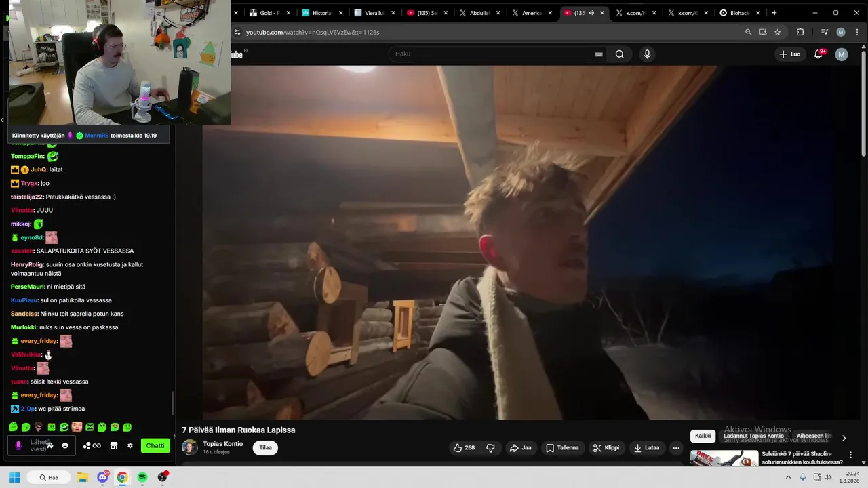Open options for the Shaolin video suggestion
Image resolution: width=868 pixels, height=488 pixels.
pos(850,455)
